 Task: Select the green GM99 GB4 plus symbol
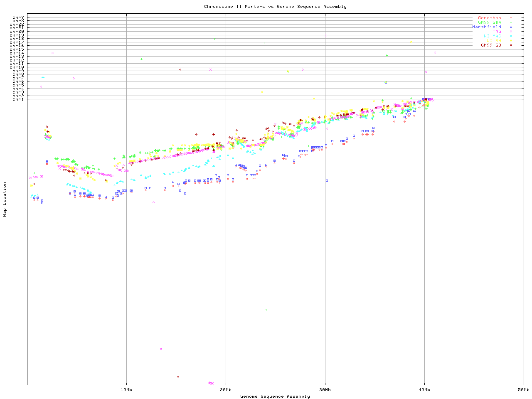pos(511,22)
